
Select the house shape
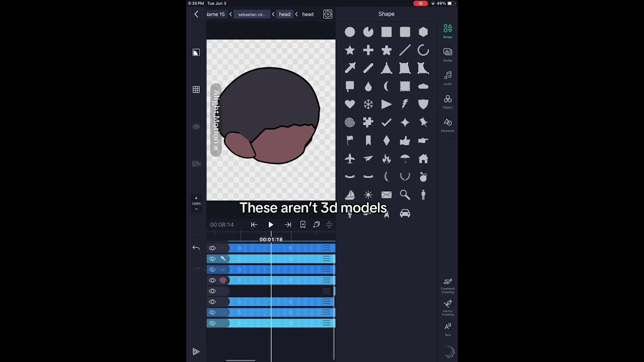(x=423, y=159)
